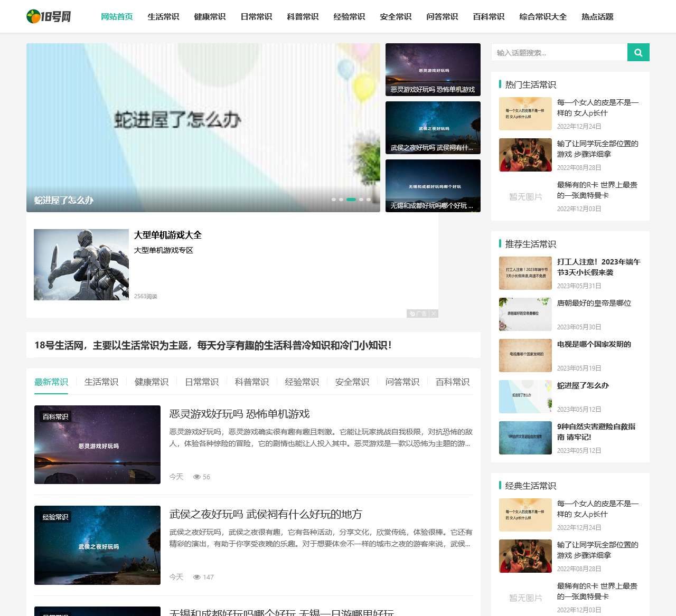Close the ad with the X icon
Image resolution: width=676 pixels, height=616 pixels.
click(x=434, y=314)
